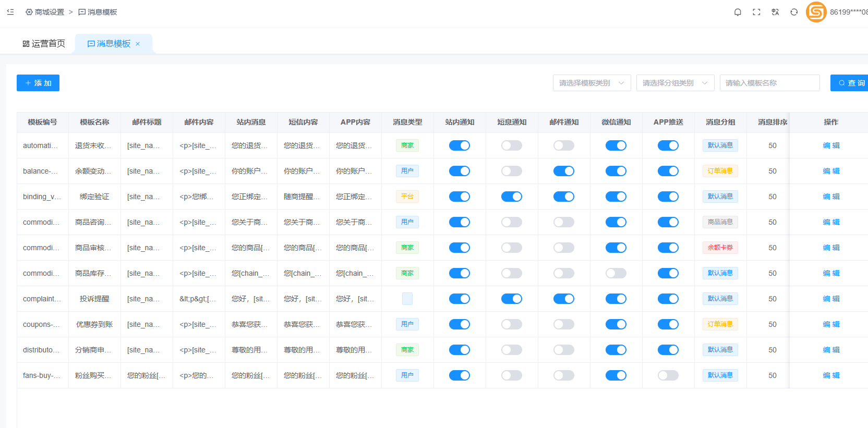This screenshot has width=868, height=428.
Task: Click the notification bell icon
Action: tap(738, 12)
